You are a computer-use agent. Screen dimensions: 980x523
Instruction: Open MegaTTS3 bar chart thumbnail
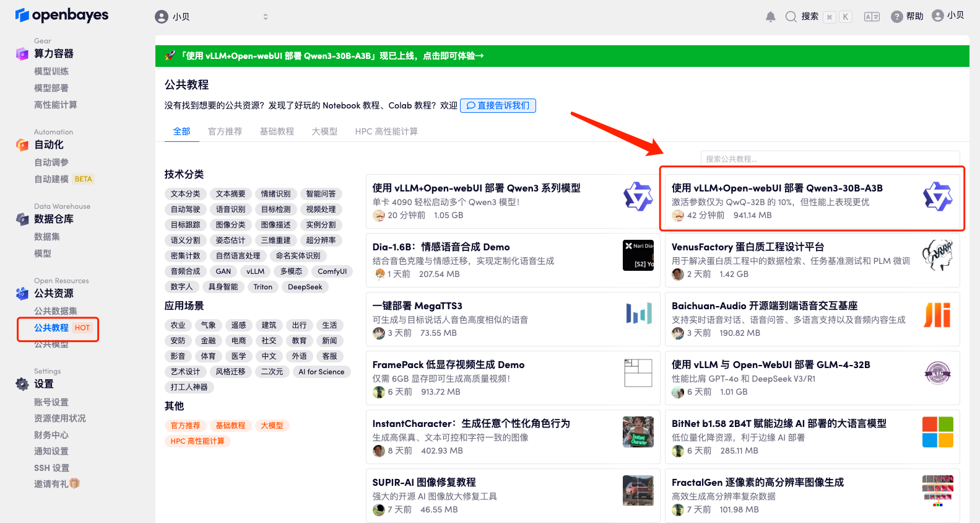coord(638,314)
